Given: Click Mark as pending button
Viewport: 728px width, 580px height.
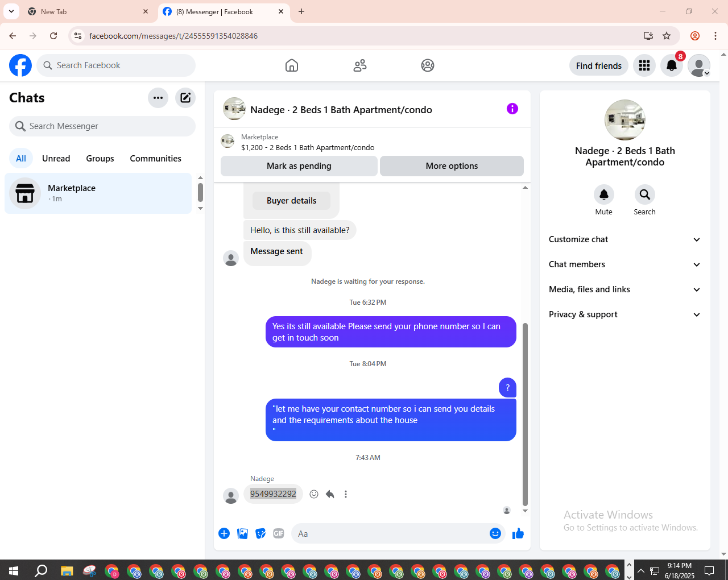Looking at the screenshot, I should pyautogui.click(x=299, y=166).
